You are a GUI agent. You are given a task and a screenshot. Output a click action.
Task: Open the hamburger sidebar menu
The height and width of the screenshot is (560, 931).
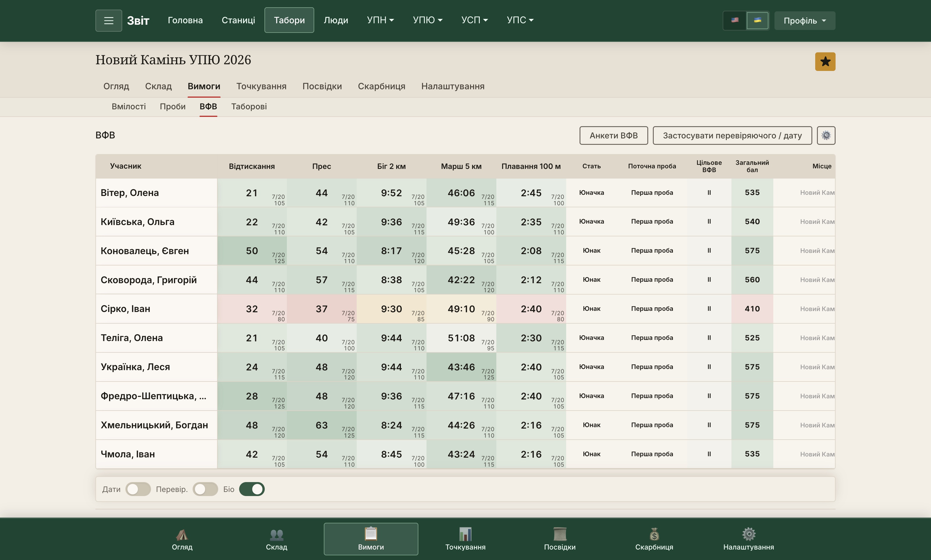point(108,20)
